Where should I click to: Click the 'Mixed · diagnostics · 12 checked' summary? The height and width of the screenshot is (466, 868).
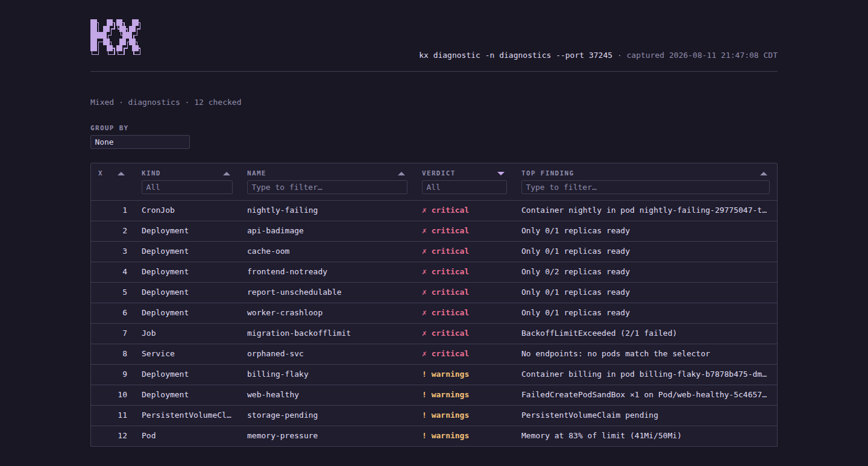pyautogui.click(x=166, y=102)
